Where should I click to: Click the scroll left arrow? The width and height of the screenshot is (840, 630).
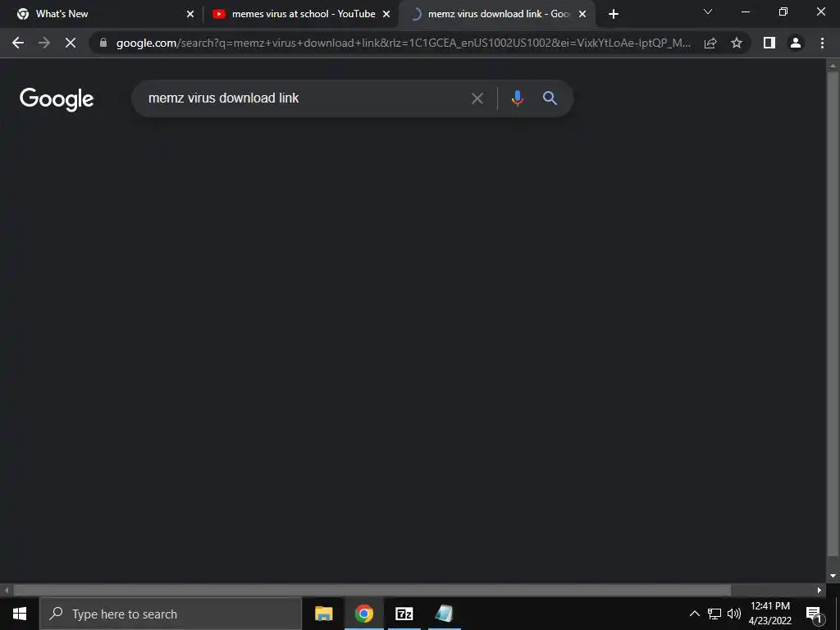(7, 591)
